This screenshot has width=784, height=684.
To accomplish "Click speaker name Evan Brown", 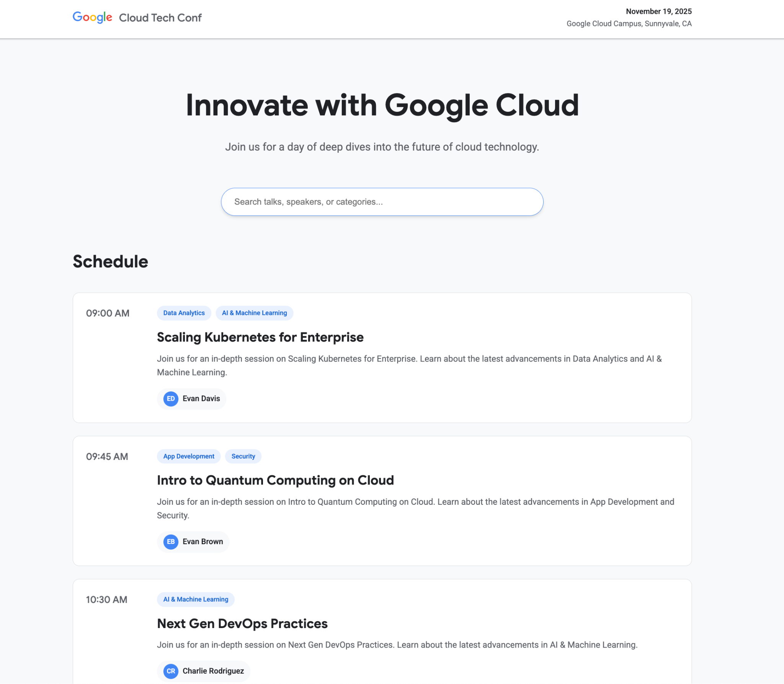I will pyautogui.click(x=203, y=542).
